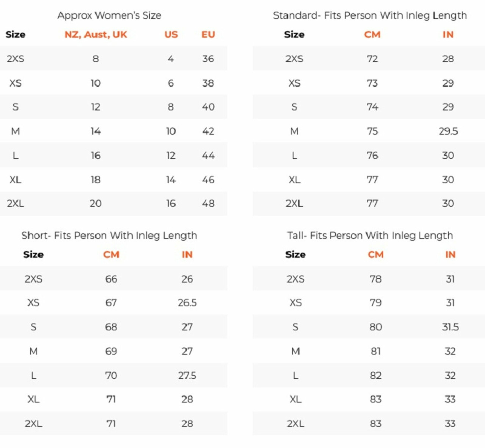Click the 2XL row label in Women's Size table

point(16,204)
